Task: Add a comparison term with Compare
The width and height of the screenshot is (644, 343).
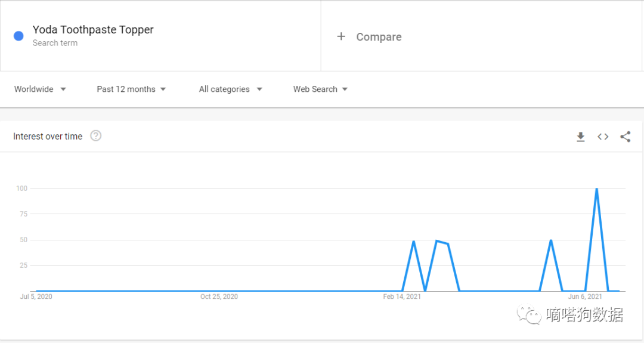Action: [x=379, y=37]
